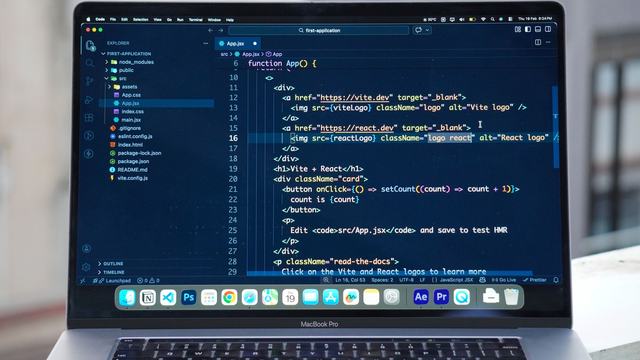This screenshot has width=640, height=360.
Task: Open the Search view in the activity bar
Action: point(89,63)
